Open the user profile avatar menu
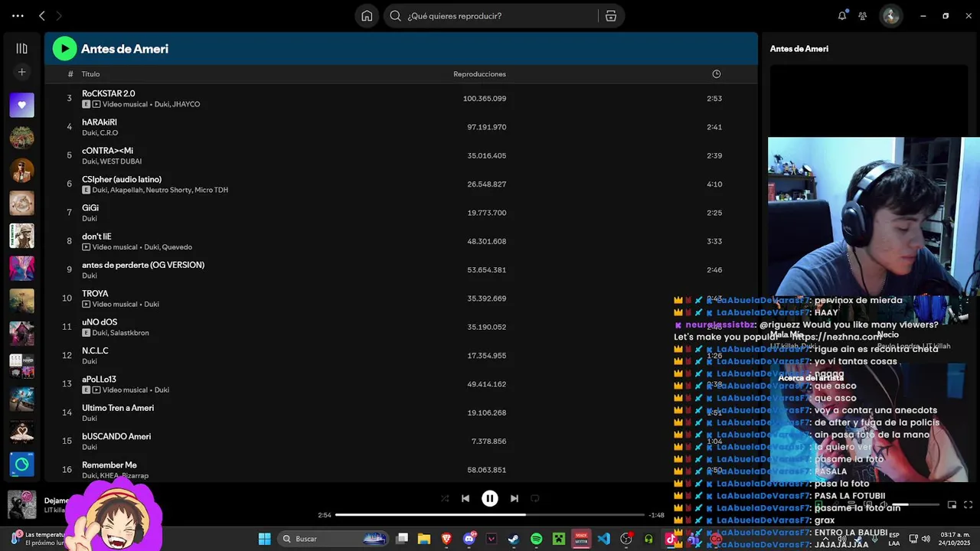Screen dimensions: 980x551 point(890,15)
